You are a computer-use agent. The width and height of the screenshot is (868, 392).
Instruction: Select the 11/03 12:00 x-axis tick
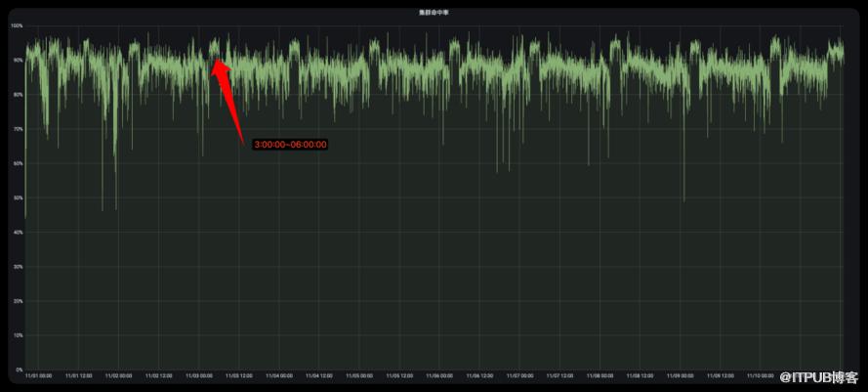[239, 376]
